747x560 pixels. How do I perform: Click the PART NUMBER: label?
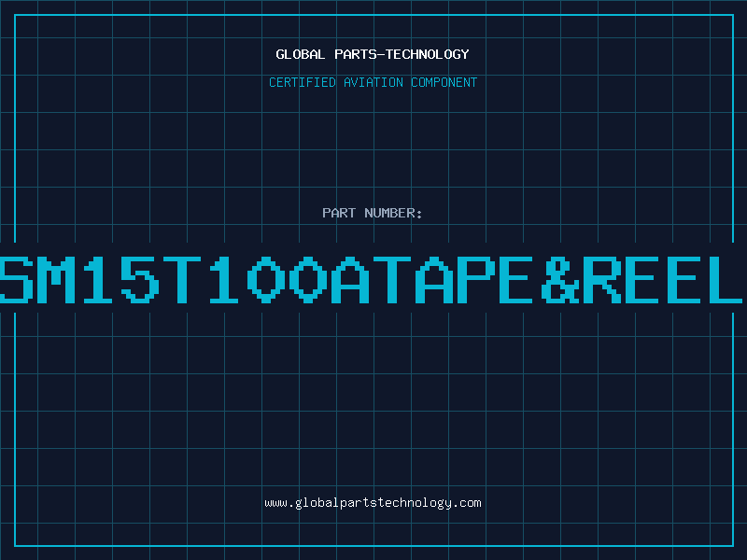pos(372,213)
